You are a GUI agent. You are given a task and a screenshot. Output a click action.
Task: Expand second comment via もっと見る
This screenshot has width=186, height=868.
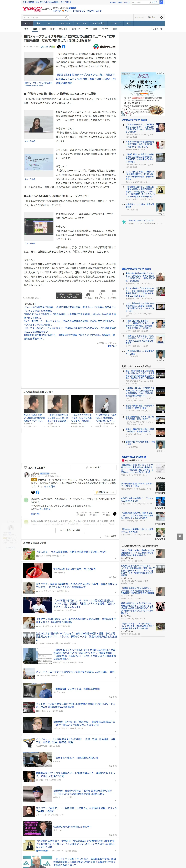pyautogui.click(x=45, y=509)
